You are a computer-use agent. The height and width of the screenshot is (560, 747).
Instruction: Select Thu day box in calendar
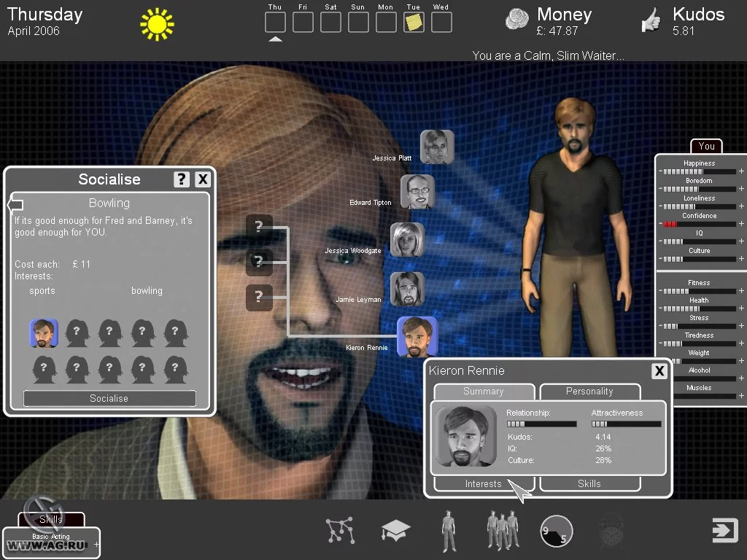(x=275, y=23)
